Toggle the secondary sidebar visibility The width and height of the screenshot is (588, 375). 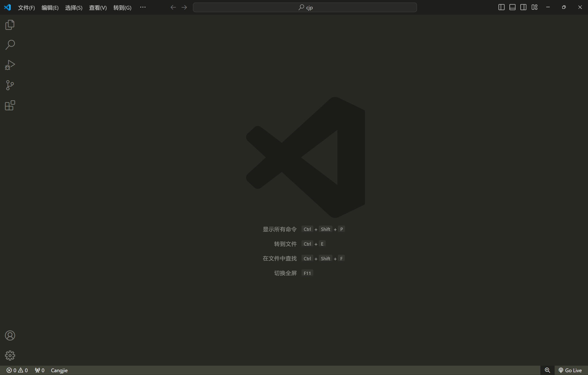pos(523,7)
